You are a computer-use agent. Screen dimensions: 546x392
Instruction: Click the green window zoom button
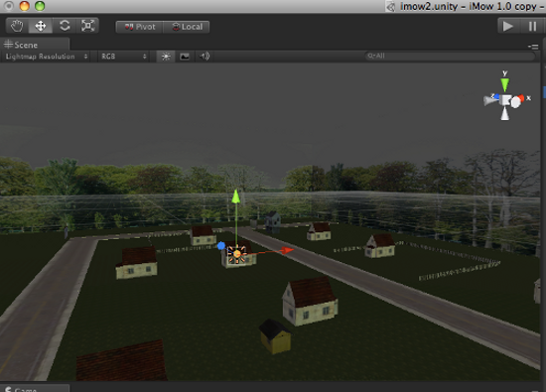40,6
